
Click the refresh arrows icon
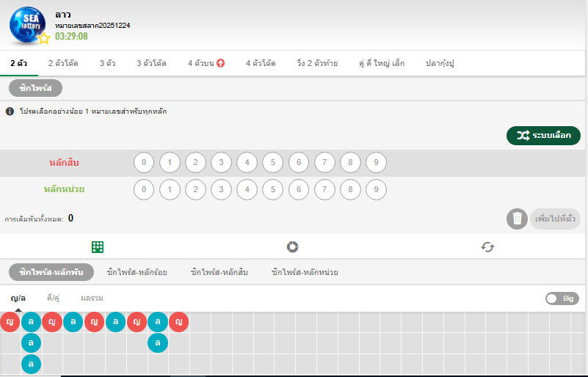(487, 247)
